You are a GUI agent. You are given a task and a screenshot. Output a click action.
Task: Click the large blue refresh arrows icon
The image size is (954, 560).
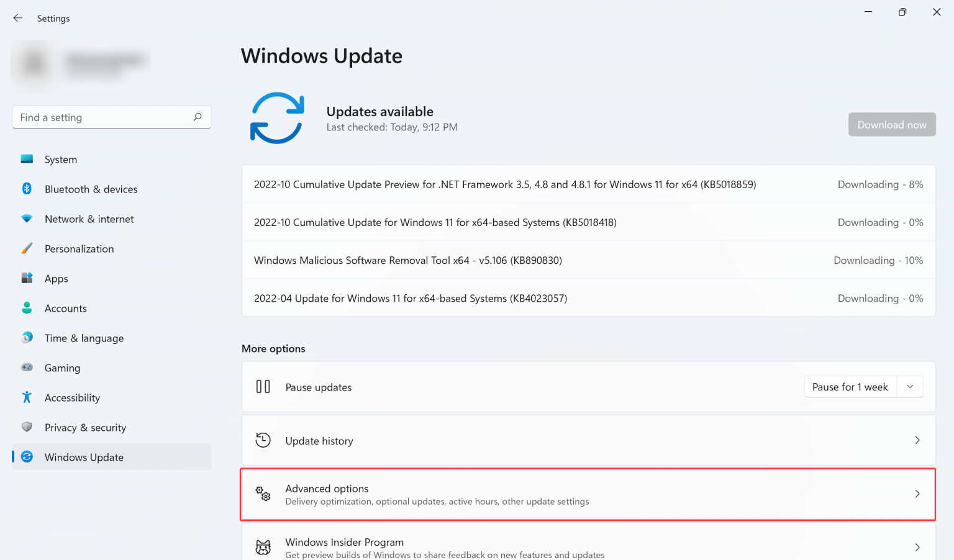[277, 118]
